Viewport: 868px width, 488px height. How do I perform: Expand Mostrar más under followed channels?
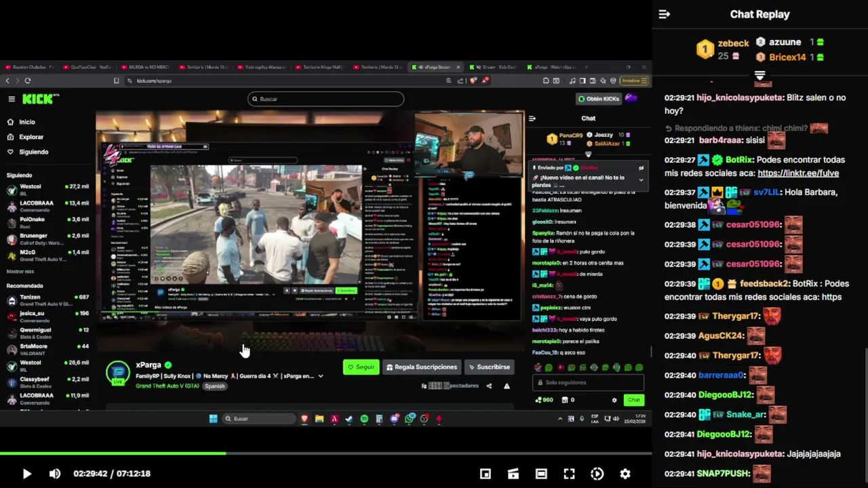(20, 271)
